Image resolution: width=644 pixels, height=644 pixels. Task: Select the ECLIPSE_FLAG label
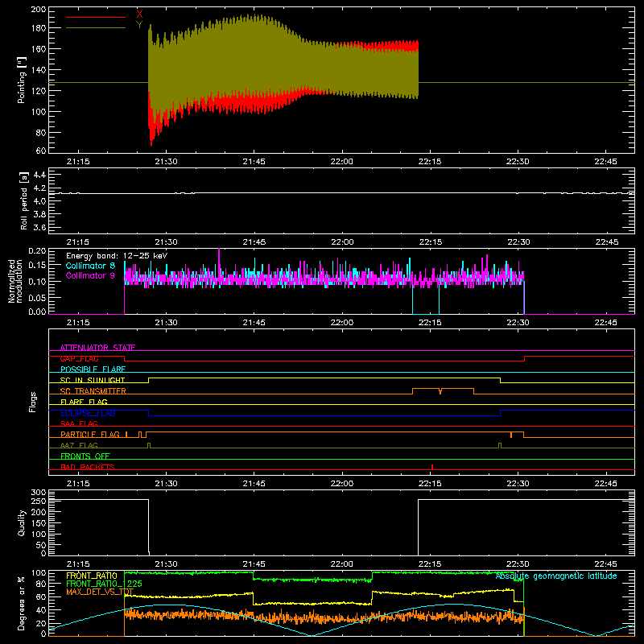[x=88, y=413]
